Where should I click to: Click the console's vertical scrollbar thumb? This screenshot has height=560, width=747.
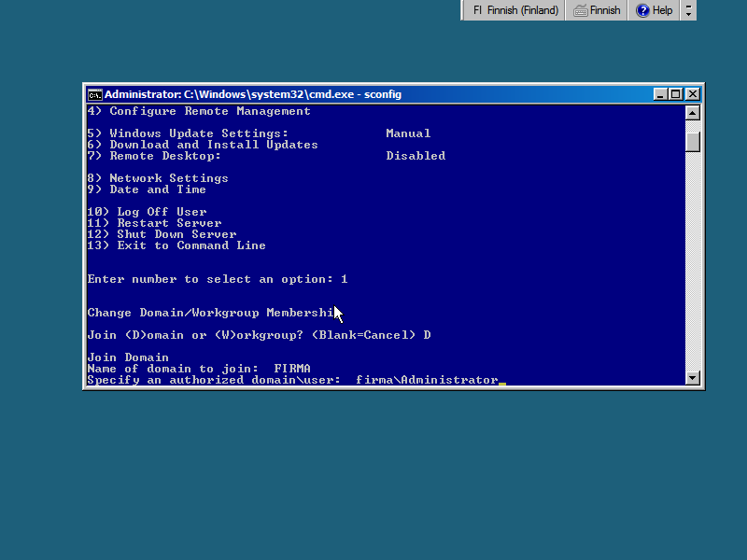692,141
